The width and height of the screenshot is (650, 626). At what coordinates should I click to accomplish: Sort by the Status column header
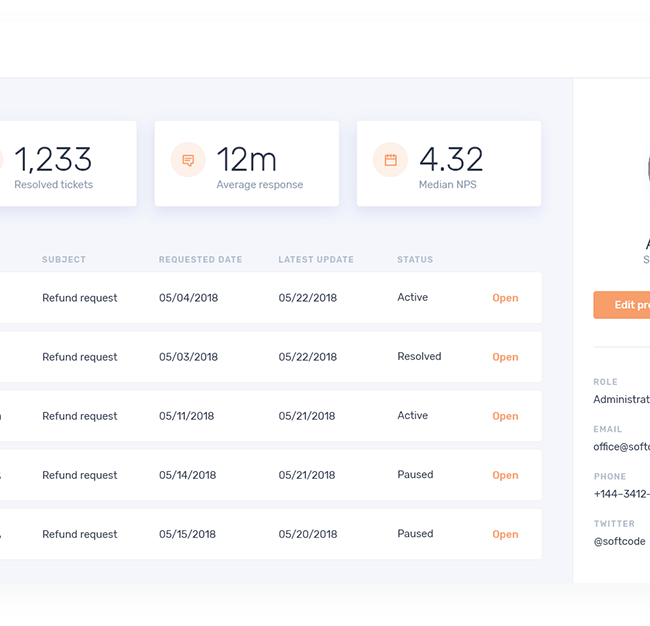tap(415, 260)
